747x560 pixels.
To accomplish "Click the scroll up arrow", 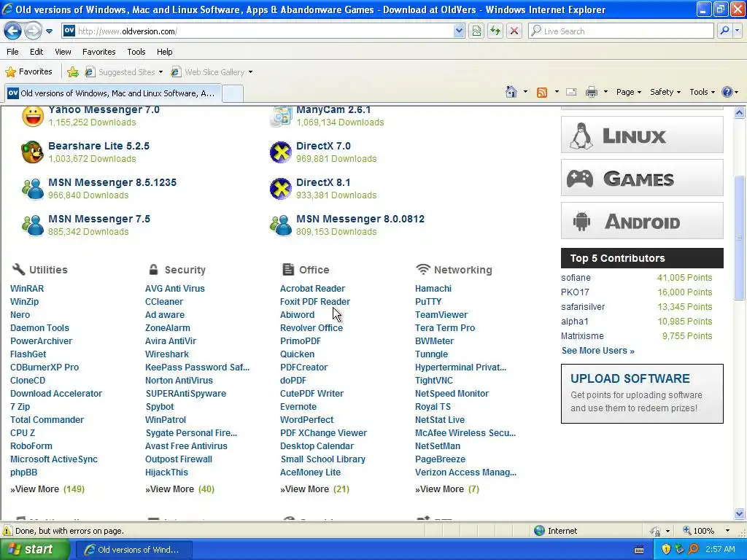I will click(740, 112).
